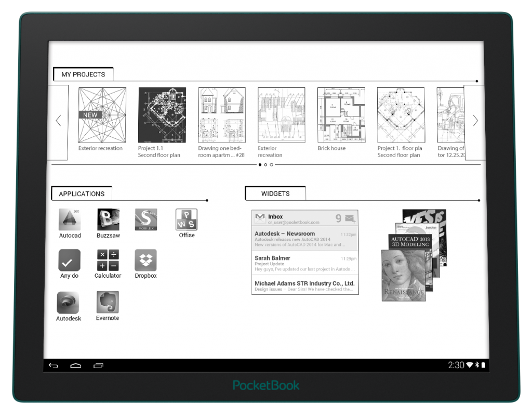Select the APPLICATIONS tab
This screenshot has height=414, width=532.
[x=82, y=193]
